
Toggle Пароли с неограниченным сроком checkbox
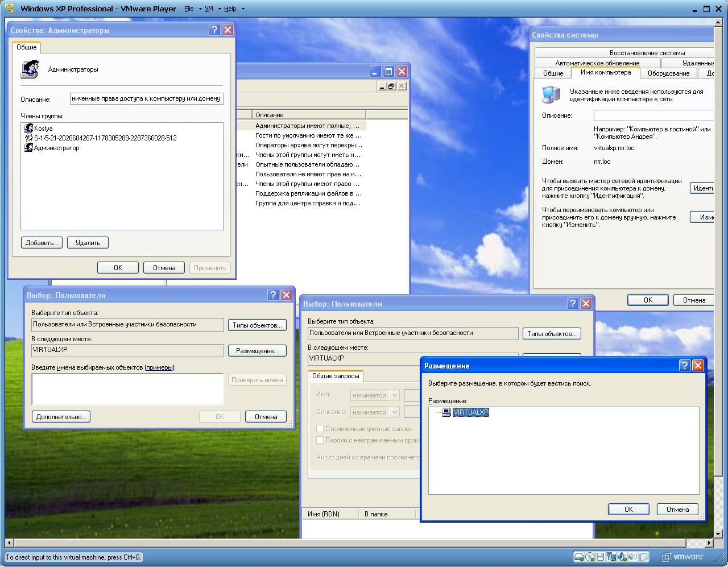[x=320, y=440]
